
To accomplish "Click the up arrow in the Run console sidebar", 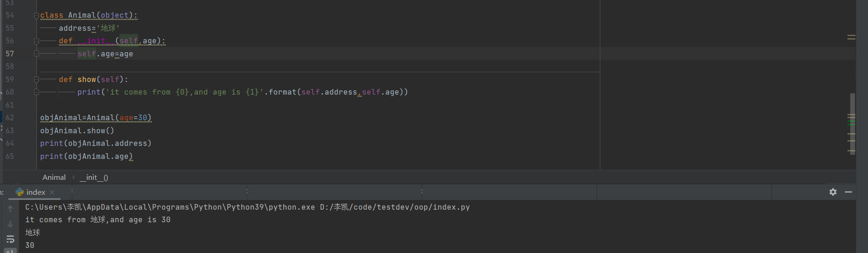I will (10, 209).
